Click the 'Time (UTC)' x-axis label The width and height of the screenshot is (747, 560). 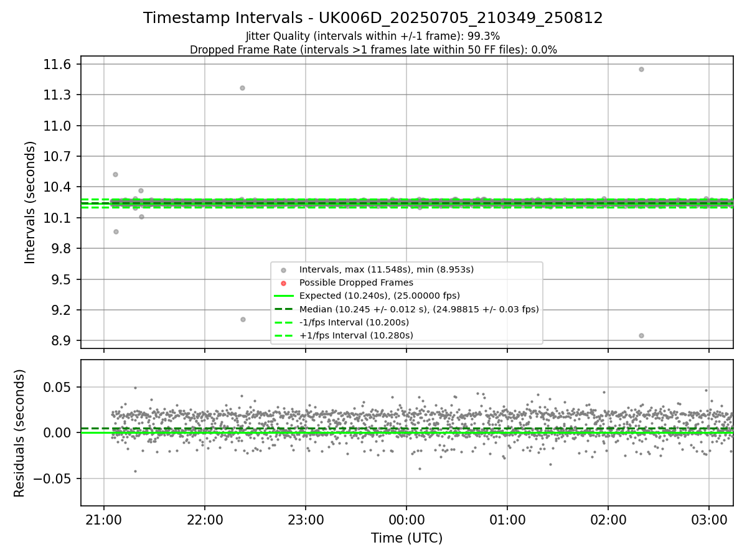click(406, 538)
